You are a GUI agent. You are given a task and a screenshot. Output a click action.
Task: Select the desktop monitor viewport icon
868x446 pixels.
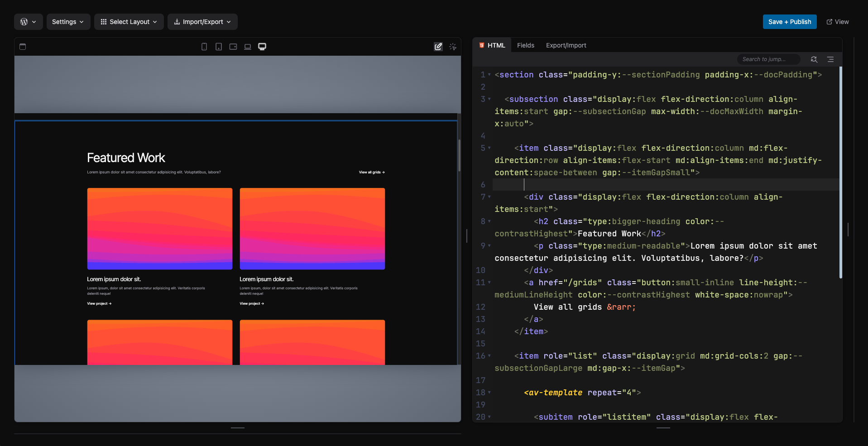pyautogui.click(x=262, y=47)
